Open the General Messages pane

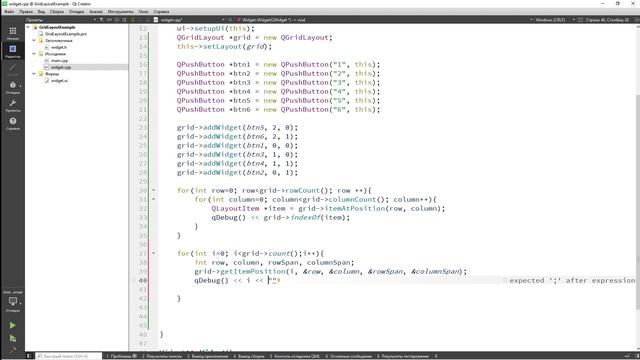(x=348, y=356)
